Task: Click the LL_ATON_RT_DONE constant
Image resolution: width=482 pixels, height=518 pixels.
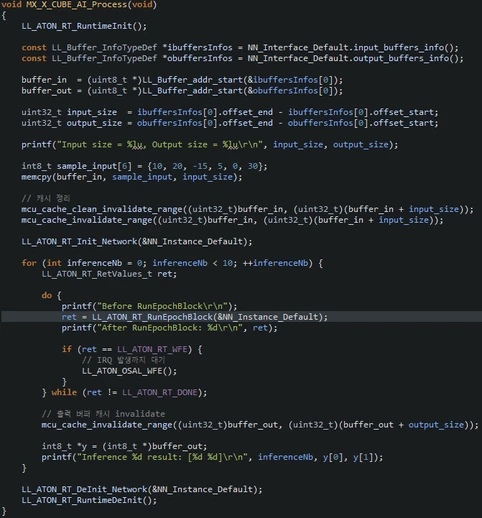Action: pos(159,392)
